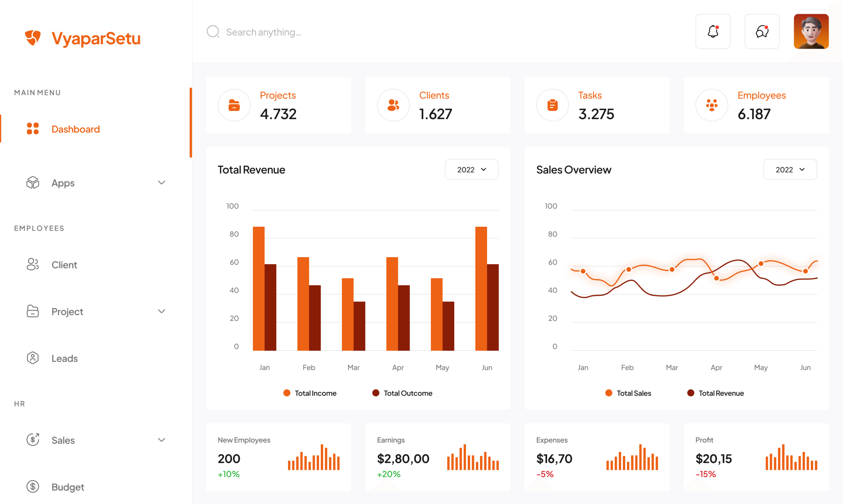Click the Budget dollar icon
Image resolution: width=843 pixels, height=504 pixels.
[x=33, y=486]
